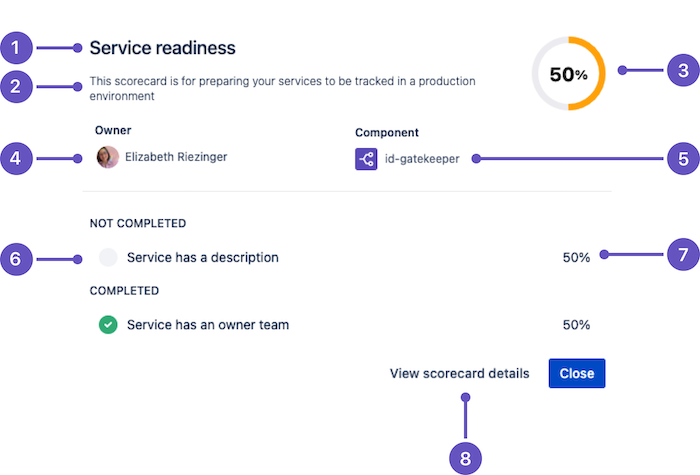This screenshot has width=700, height=475.
Task: Click annotation badge number 1
Action: [x=17, y=47]
